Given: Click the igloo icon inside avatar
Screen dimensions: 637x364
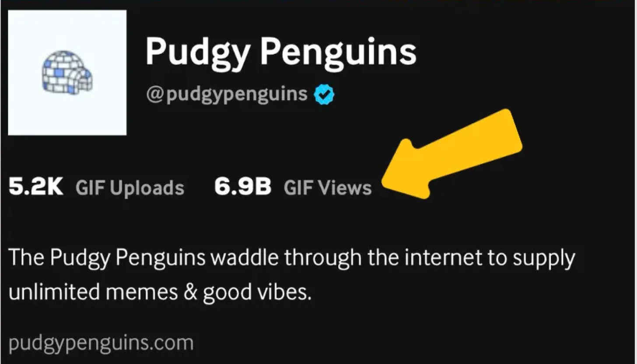Looking at the screenshot, I should coord(67,73).
